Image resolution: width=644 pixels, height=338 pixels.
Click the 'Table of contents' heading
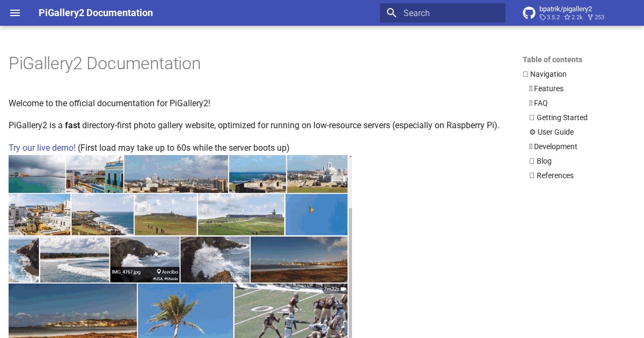(x=552, y=60)
